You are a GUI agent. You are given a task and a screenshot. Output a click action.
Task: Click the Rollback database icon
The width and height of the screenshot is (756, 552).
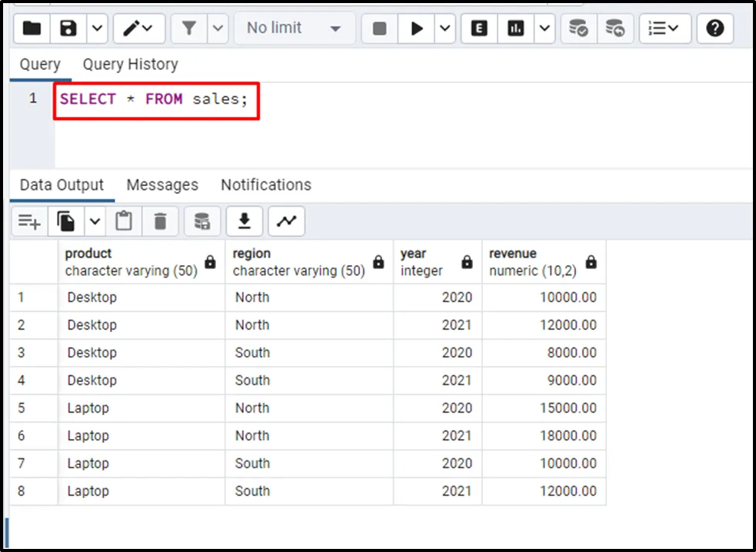614,28
